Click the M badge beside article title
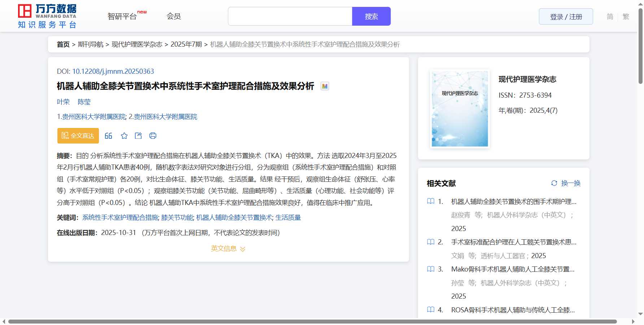644x325 pixels. 325,86
